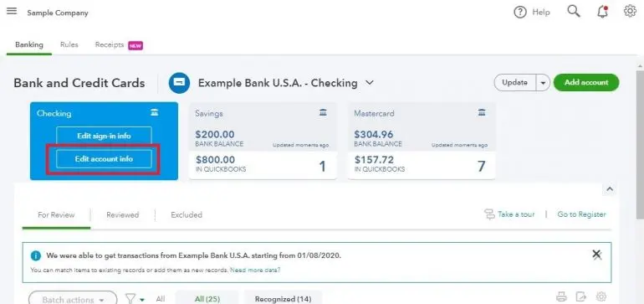Collapse the account cards with chevron
644x304 pixels.
pyautogui.click(x=610, y=189)
